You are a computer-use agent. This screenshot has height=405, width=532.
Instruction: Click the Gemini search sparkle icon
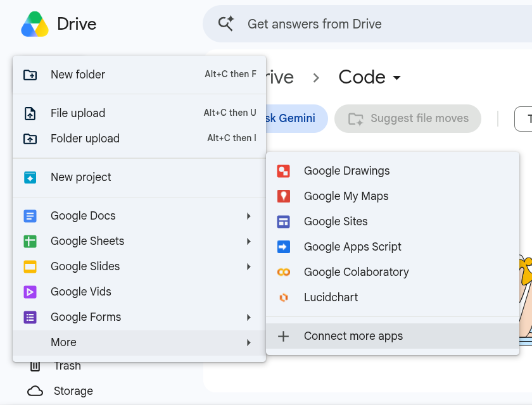tap(226, 23)
